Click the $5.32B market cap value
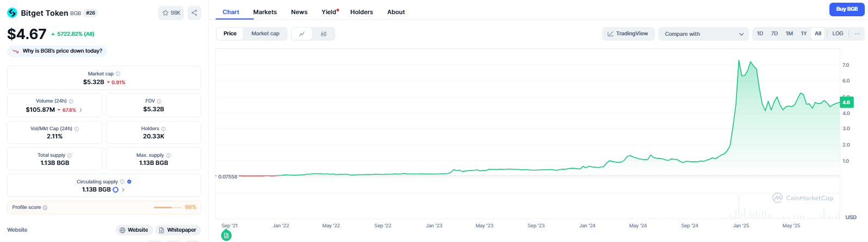 93,82
